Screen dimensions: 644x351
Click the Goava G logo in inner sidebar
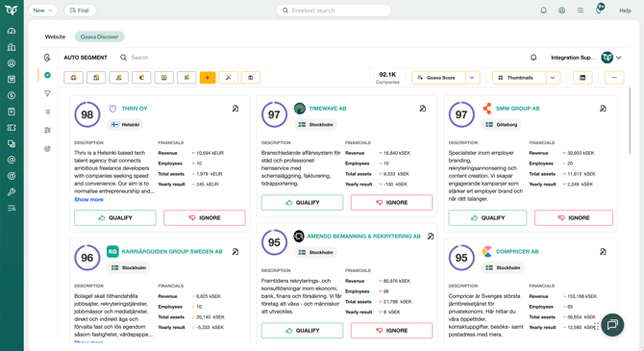[48, 58]
